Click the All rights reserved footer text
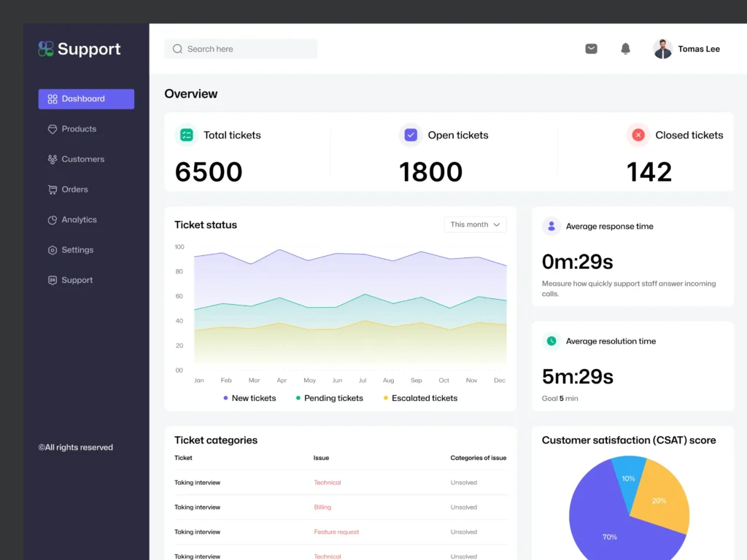The width and height of the screenshot is (747, 560). coord(76,448)
